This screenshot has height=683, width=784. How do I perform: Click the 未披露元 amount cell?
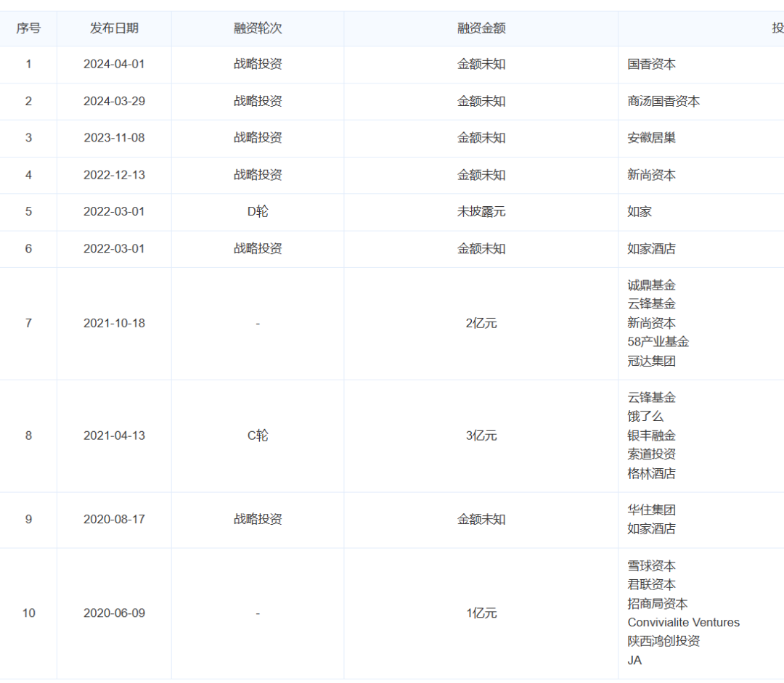[x=481, y=212]
